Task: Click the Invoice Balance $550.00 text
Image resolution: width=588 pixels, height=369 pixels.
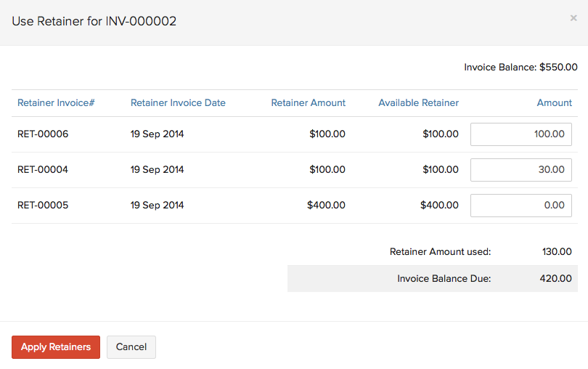Action: (520, 68)
